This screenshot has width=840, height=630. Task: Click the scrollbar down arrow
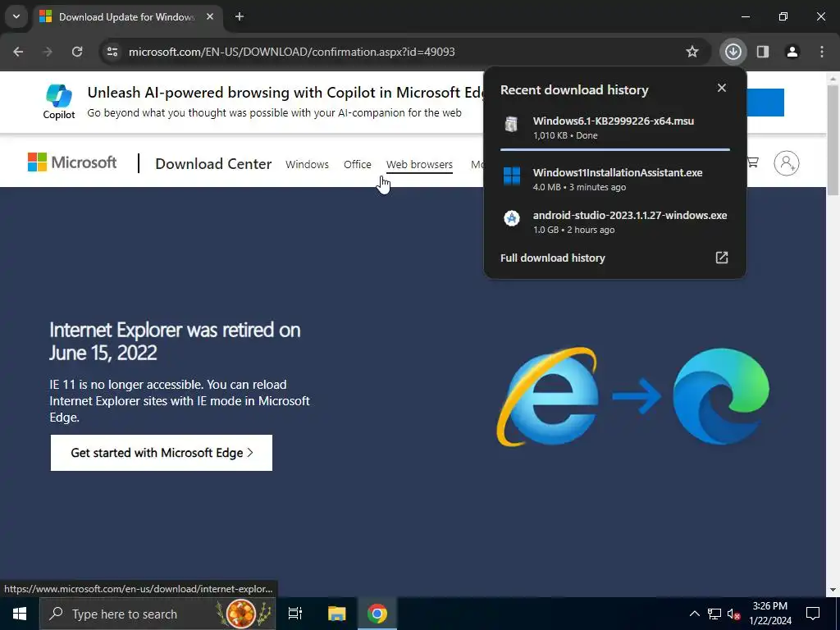coord(833,590)
